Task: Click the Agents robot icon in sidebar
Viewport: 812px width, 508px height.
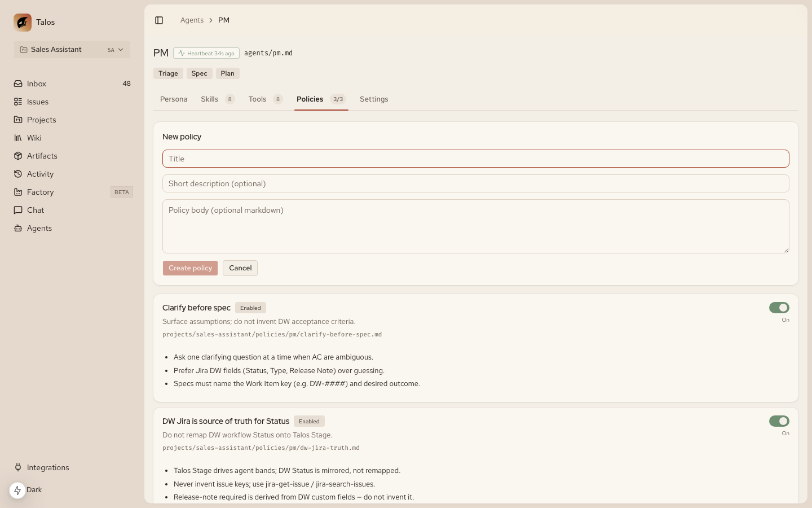Action: pos(18,228)
